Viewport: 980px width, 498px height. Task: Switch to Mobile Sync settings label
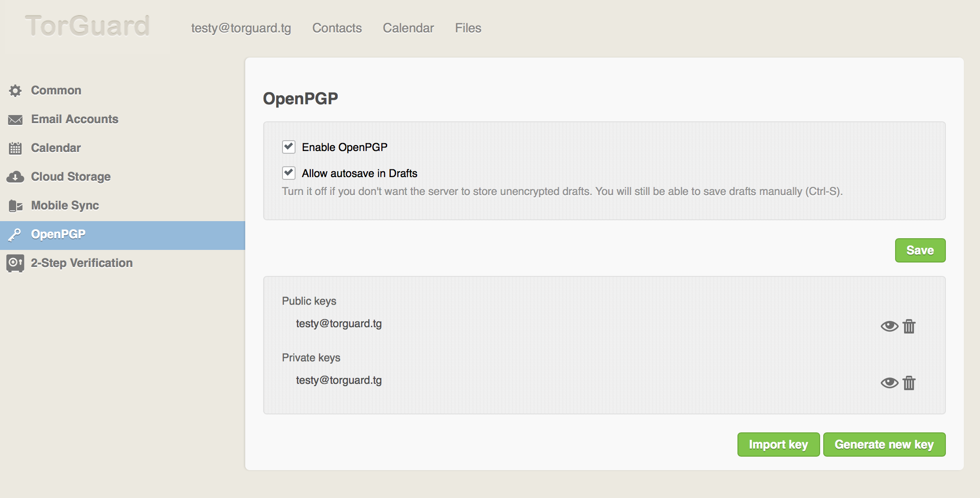(65, 205)
